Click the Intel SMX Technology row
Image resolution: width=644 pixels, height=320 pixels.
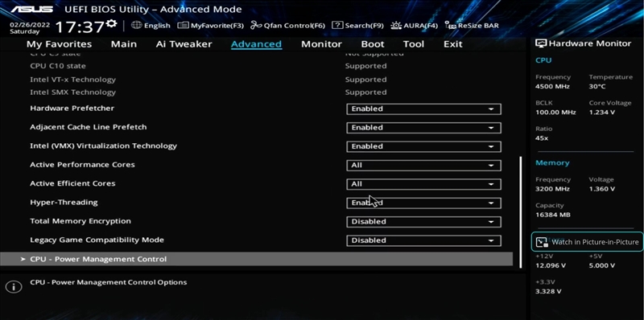[256, 92]
